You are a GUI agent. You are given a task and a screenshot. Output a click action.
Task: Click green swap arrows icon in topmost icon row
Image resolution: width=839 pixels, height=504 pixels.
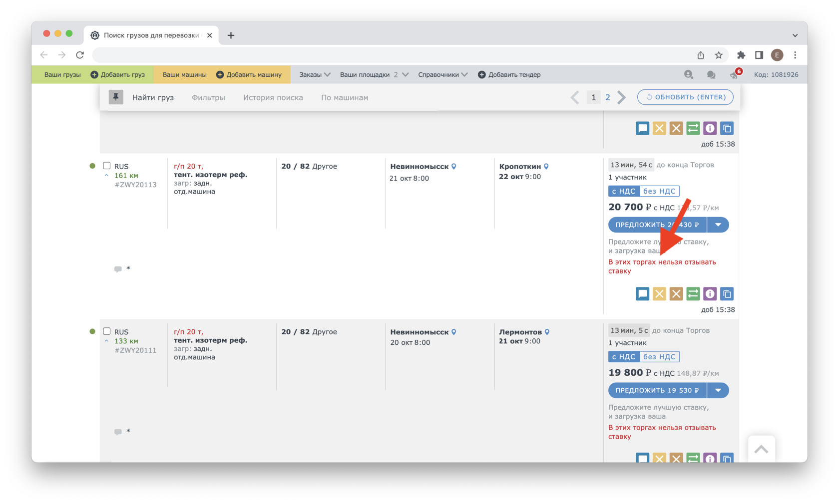693,128
